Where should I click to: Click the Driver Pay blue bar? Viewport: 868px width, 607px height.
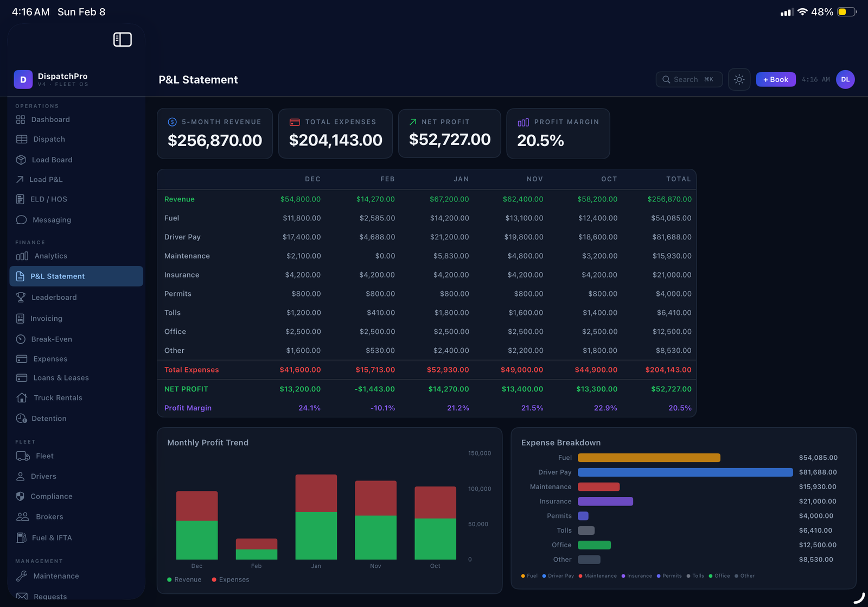click(685, 472)
